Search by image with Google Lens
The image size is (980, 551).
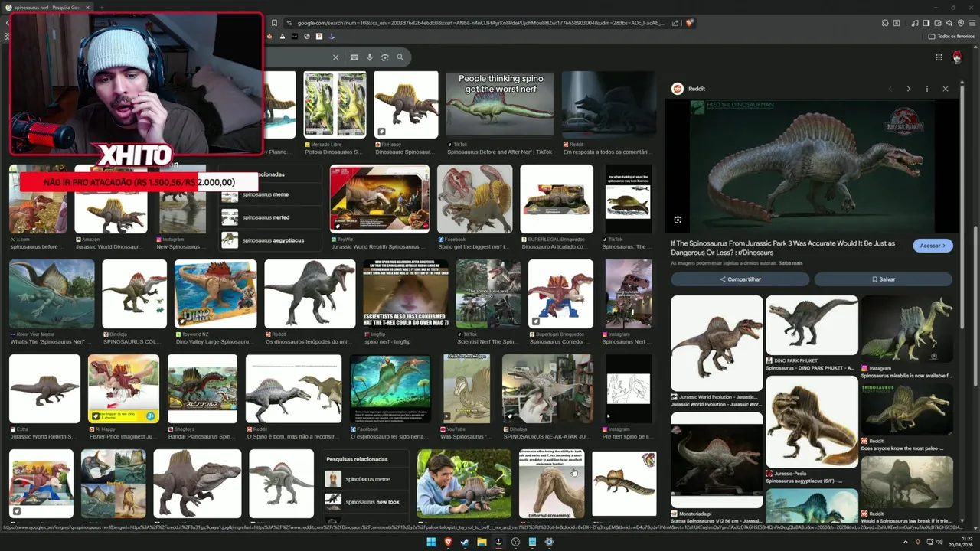click(x=385, y=57)
